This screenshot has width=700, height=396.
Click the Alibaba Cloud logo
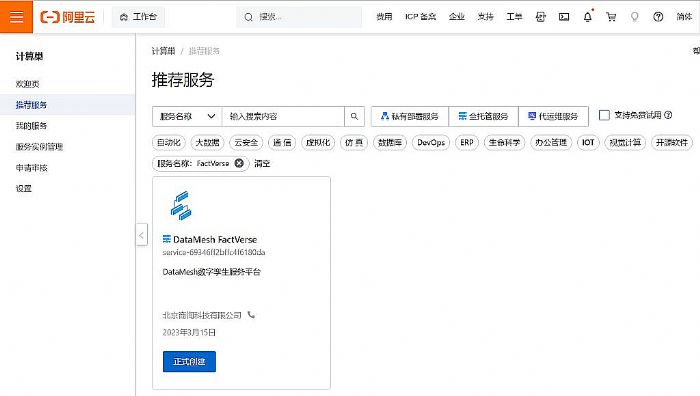(x=68, y=17)
